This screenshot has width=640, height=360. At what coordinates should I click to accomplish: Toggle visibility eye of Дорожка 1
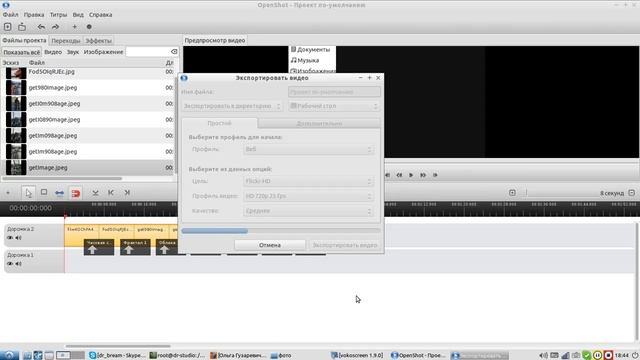click(x=10, y=264)
